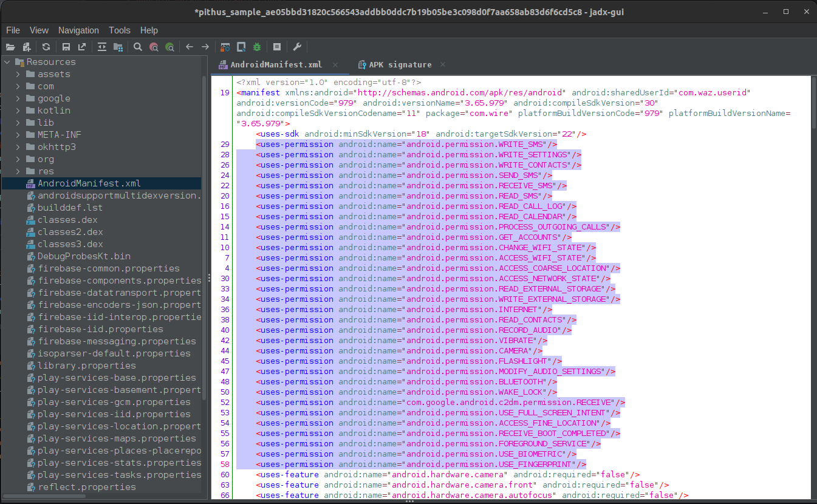Expand the org folder

pos(18,159)
